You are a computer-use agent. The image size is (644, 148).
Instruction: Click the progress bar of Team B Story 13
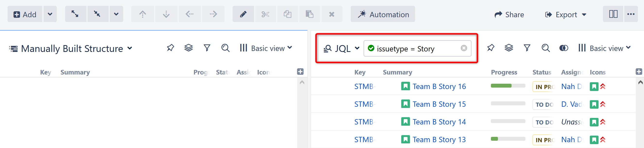pyautogui.click(x=507, y=139)
